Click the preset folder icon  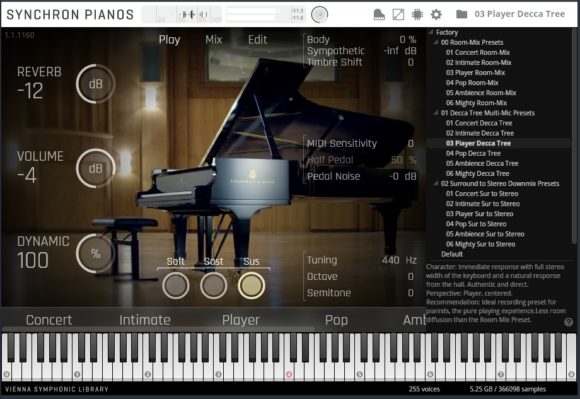(x=461, y=14)
